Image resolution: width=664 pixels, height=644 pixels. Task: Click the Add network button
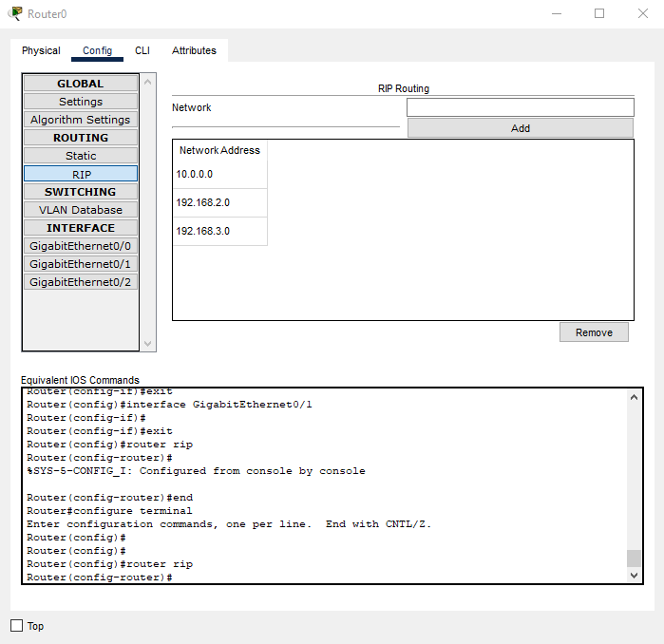[x=520, y=128]
